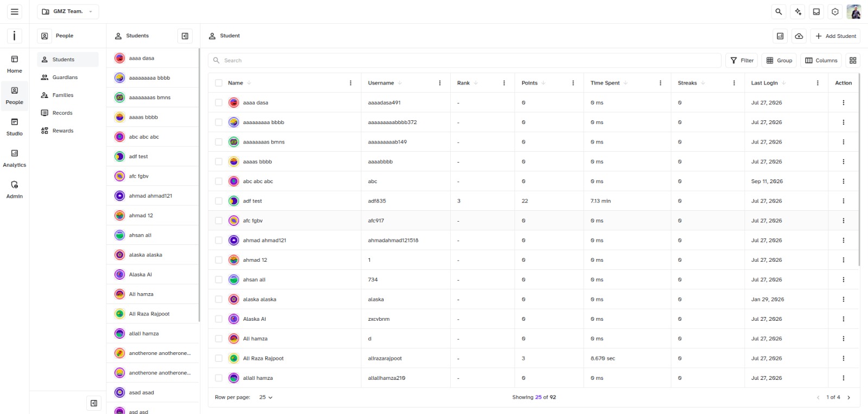Open Name column options menu
Screen dimensions: 868x414
[x=350, y=83]
